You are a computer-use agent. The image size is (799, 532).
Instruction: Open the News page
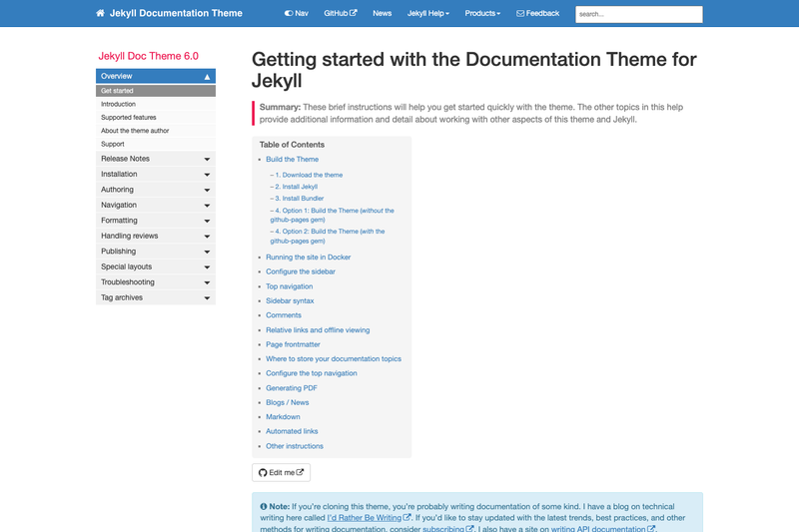[383, 13]
